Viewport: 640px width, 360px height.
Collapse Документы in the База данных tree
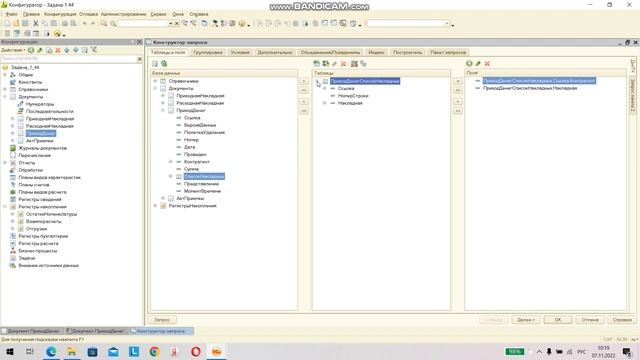(x=156, y=89)
